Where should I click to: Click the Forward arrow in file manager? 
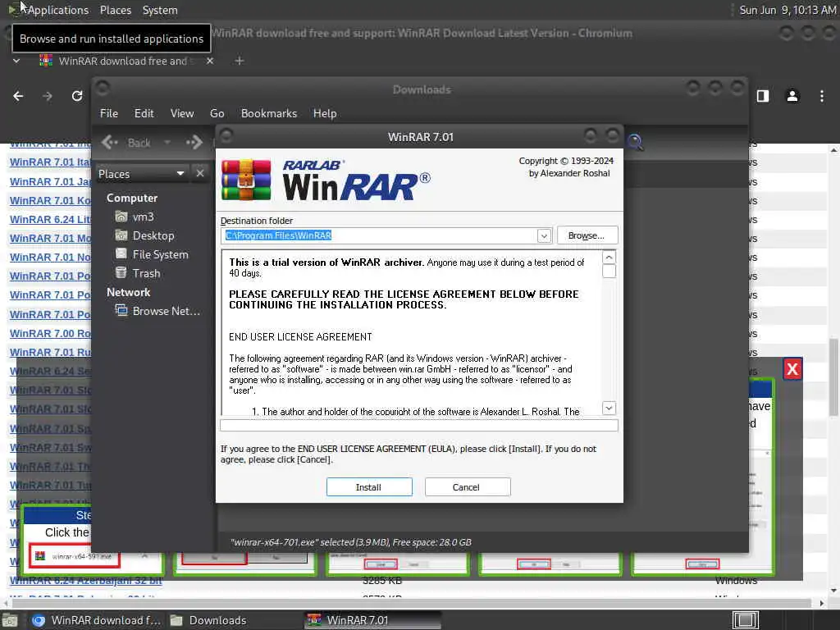194,143
